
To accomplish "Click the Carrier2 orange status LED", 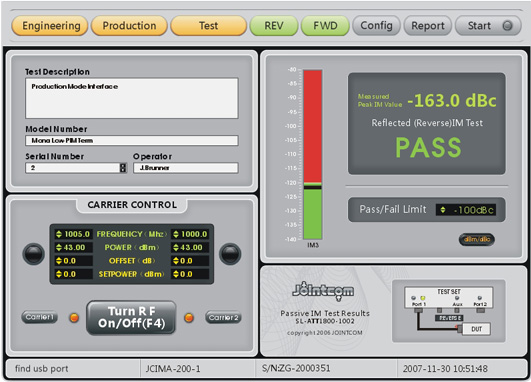I will coord(189,317).
